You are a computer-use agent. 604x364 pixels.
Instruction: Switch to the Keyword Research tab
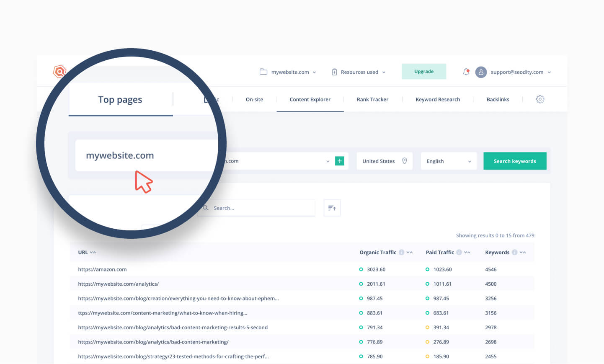tap(438, 99)
